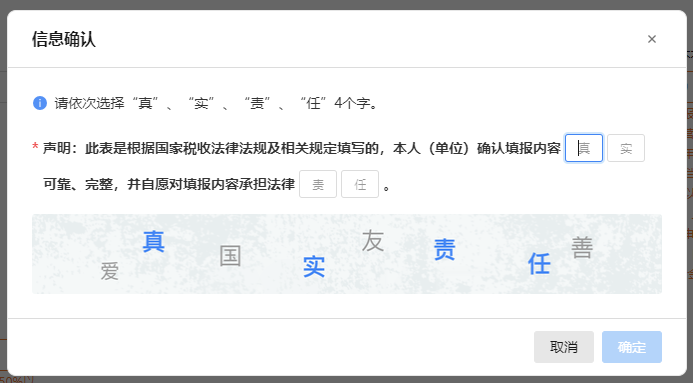Click the gray character 友 in the captcha
This screenshot has height=383, width=693.
[373, 241]
